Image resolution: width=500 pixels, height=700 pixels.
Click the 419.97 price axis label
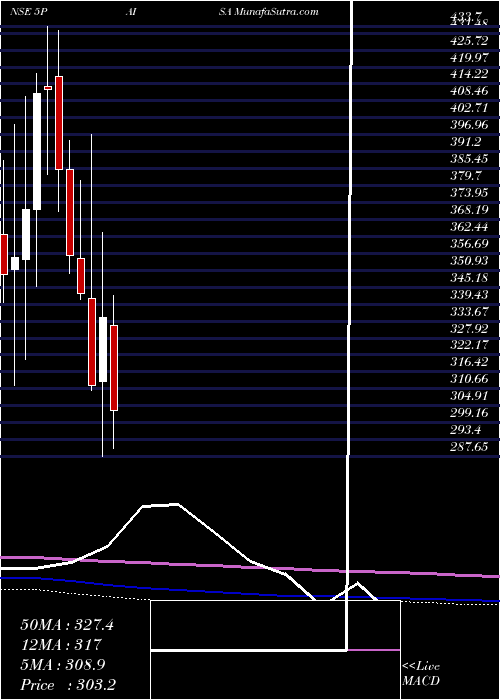470,57
